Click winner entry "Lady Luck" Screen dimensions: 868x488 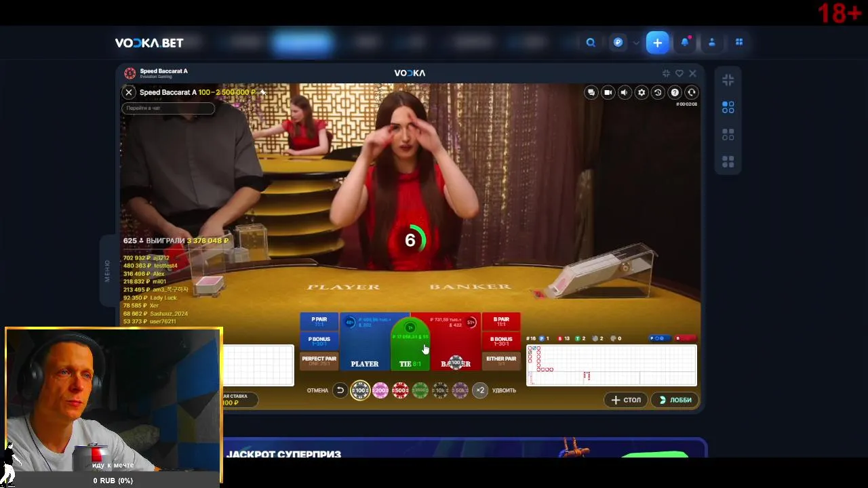coord(150,298)
